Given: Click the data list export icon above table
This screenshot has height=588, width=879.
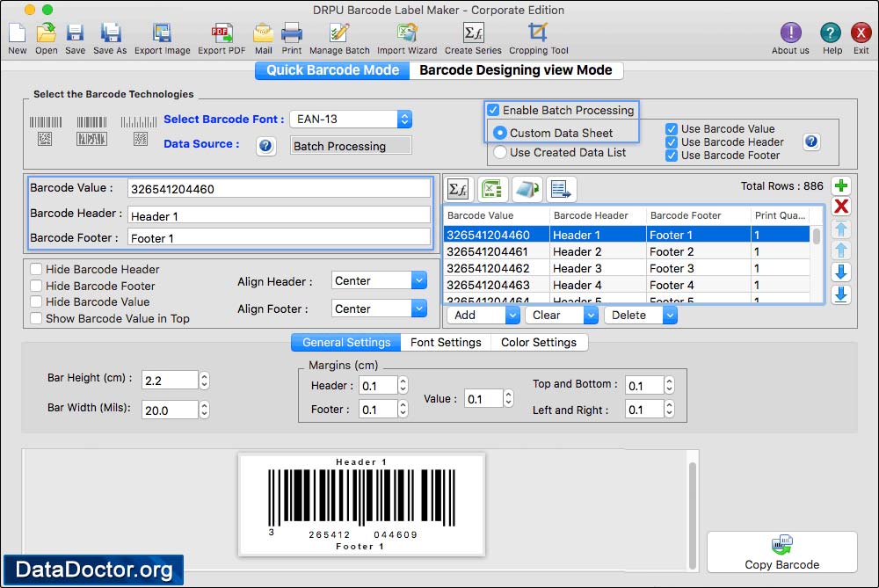Looking at the screenshot, I should pyautogui.click(x=561, y=190).
